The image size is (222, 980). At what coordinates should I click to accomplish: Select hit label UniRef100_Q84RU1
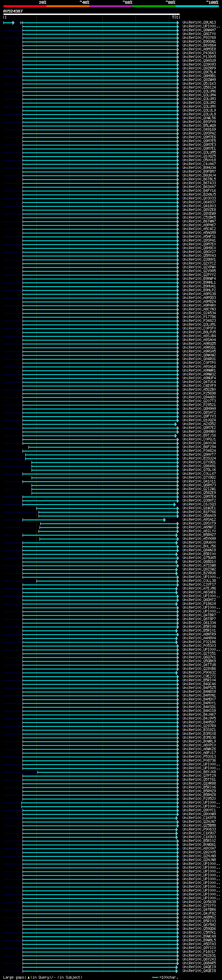click(199, 359)
